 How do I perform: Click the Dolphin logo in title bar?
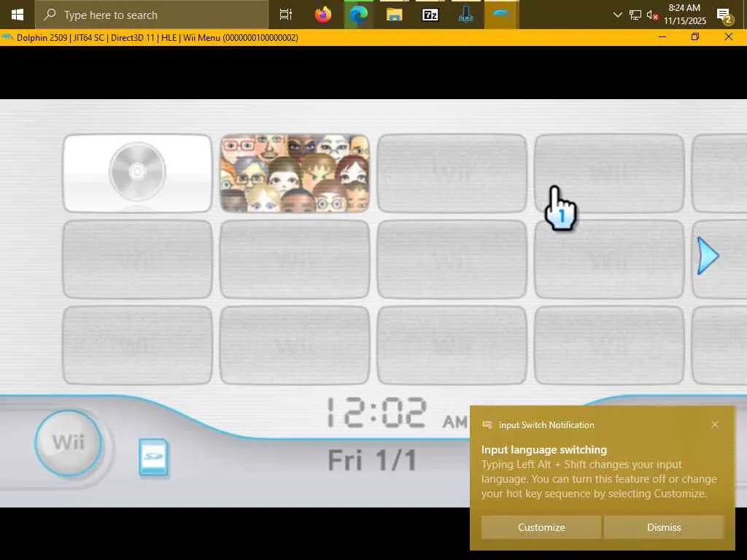7,37
